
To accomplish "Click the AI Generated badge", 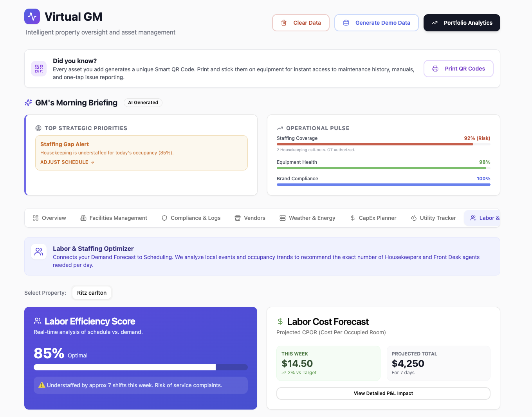I will pyautogui.click(x=143, y=102).
